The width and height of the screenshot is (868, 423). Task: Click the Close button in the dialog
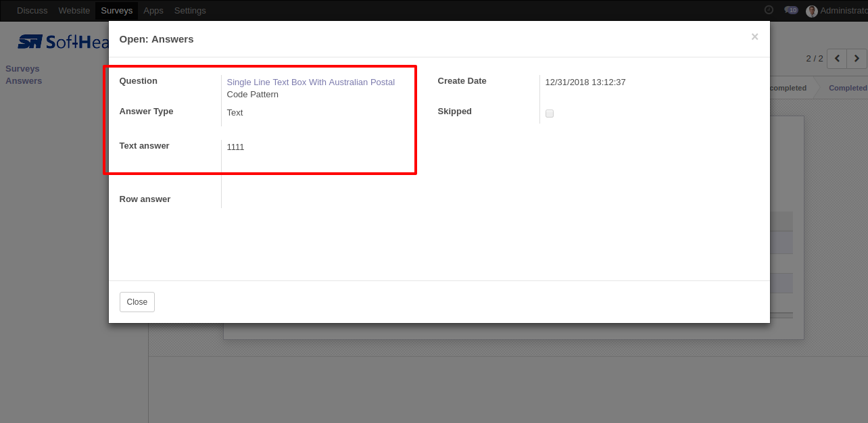(137, 302)
